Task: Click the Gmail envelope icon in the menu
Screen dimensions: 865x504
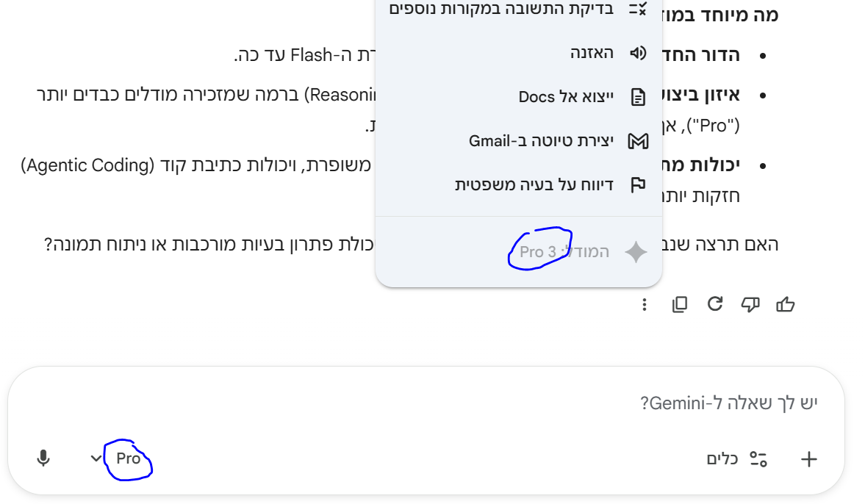Action: tap(637, 141)
